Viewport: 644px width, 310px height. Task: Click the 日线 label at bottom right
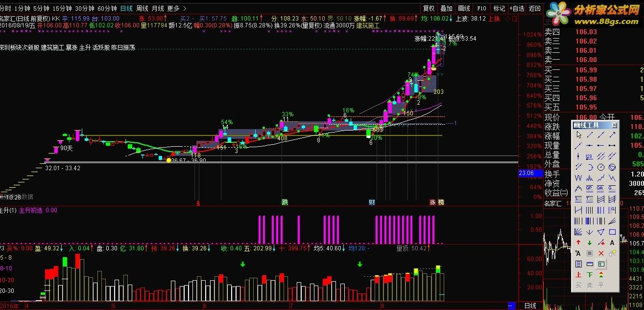coord(530,306)
